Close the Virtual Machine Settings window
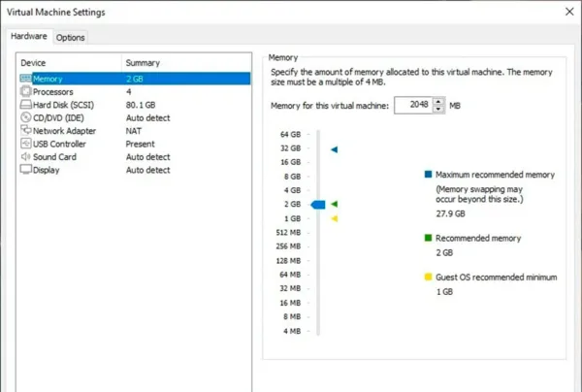Viewport: 582px width, 392px height. point(569,12)
